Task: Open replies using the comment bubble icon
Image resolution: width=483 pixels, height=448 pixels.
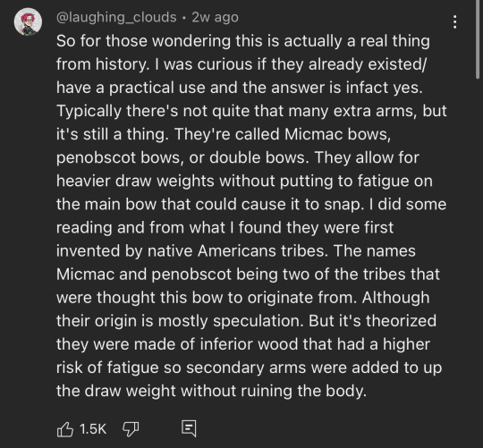Action: click(x=189, y=428)
